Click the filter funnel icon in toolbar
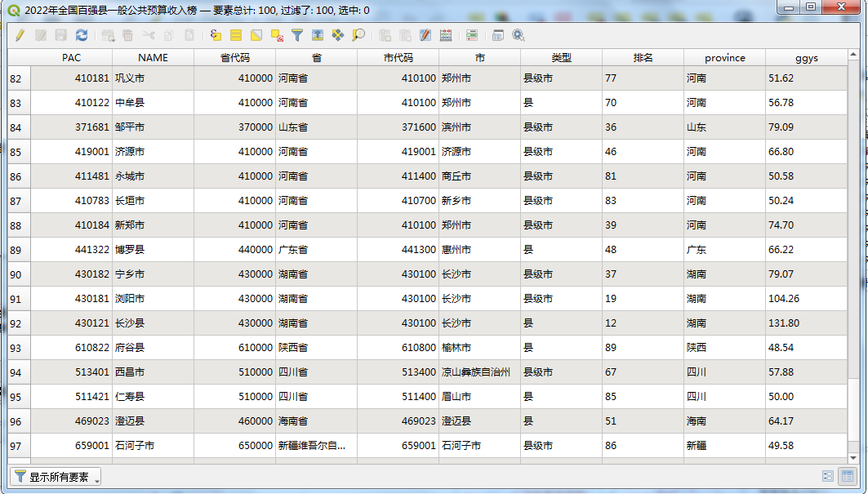 (297, 35)
